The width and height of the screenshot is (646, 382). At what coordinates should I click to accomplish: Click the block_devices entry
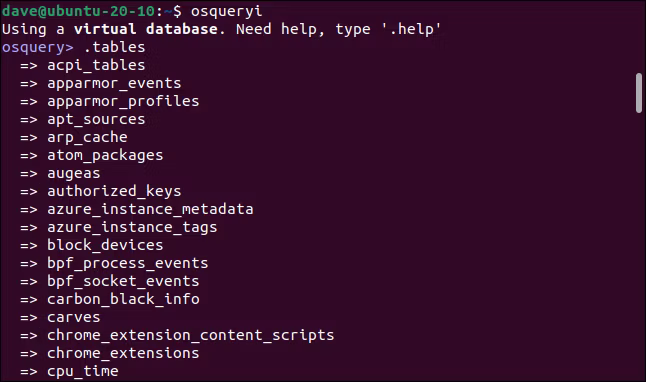(105, 245)
